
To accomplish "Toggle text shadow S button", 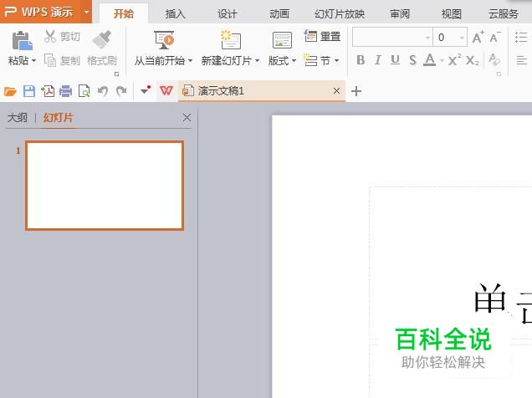I will point(412,60).
